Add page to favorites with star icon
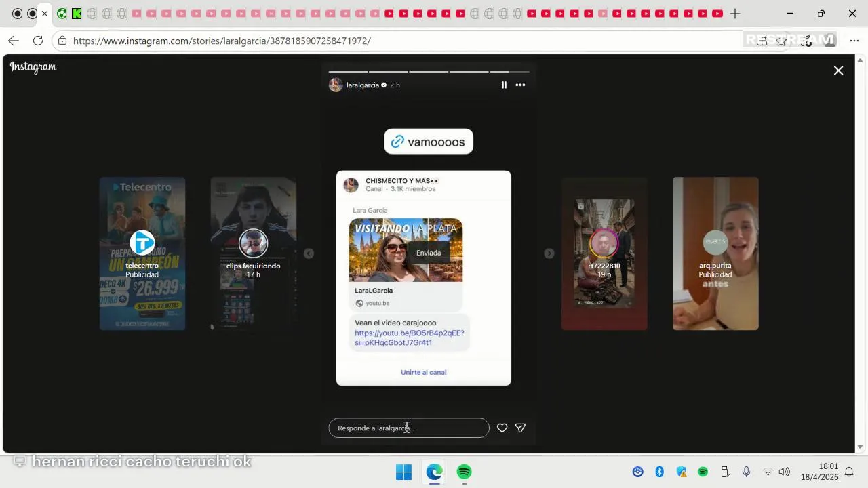Screen dimensions: 868x488 click(x=781, y=41)
